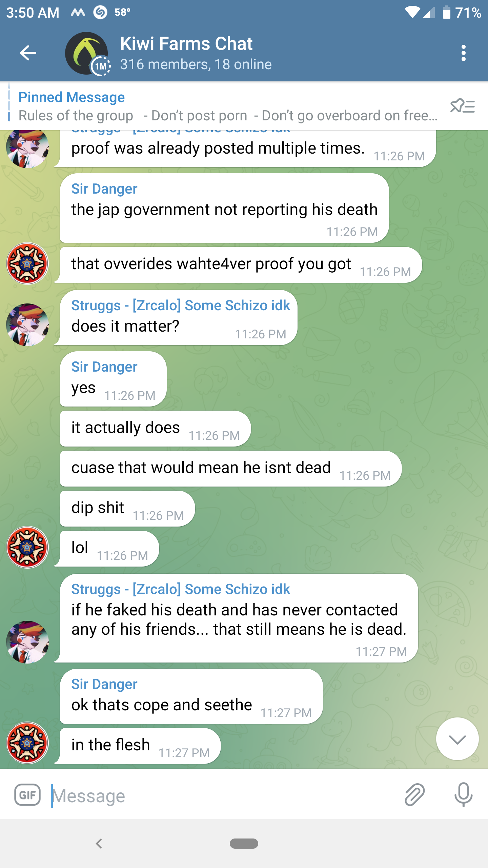Record voice message with microphone icon

point(463,794)
